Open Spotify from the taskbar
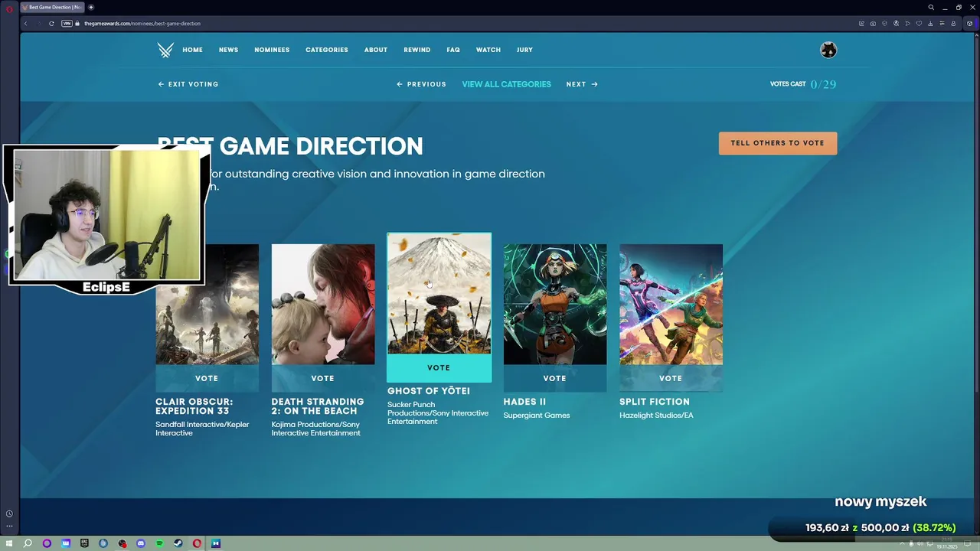This screenshot has width=980, height=551. coord(159,543)
